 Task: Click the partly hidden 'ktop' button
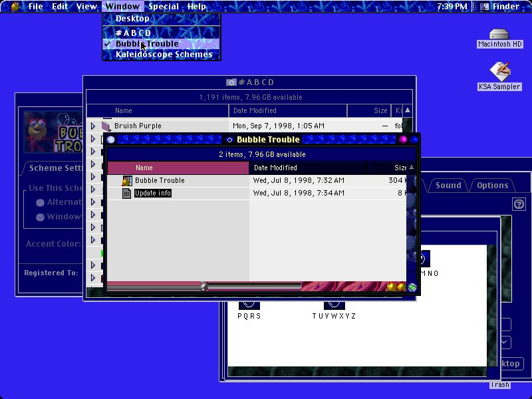(x=511, y=363)
